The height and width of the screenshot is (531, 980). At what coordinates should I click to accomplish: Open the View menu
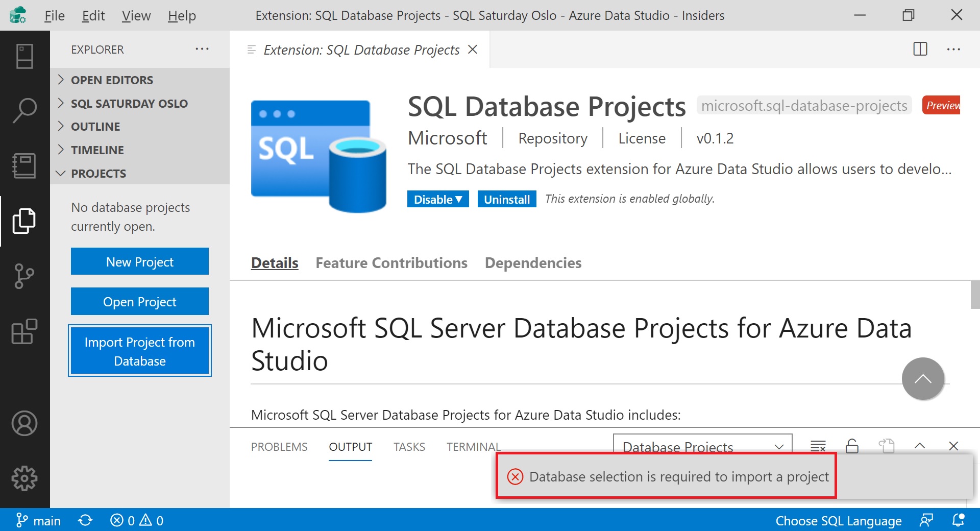[x=135, y=15]
